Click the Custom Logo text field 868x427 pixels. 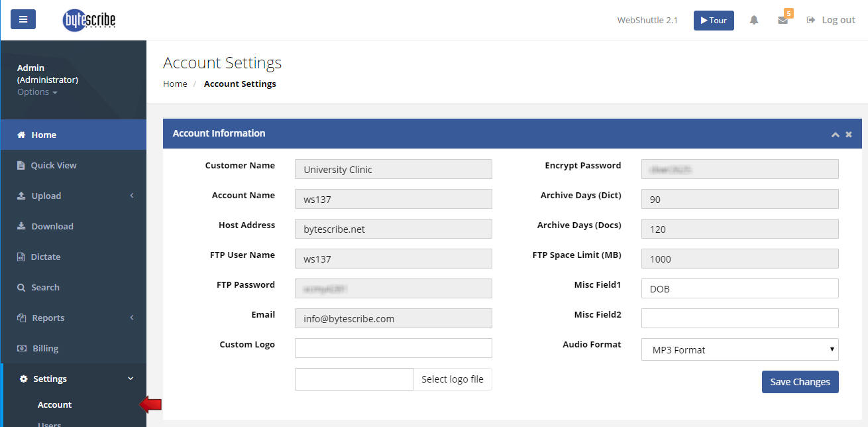point(394,348)
